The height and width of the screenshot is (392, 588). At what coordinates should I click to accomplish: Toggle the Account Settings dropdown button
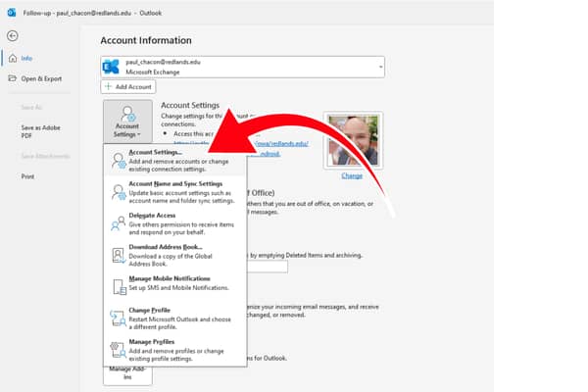pyautogui.click(x=127, y=122)
